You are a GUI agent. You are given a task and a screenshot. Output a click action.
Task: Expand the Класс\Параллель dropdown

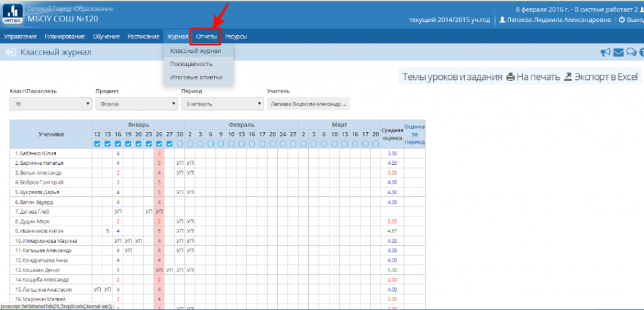(50, 104)
